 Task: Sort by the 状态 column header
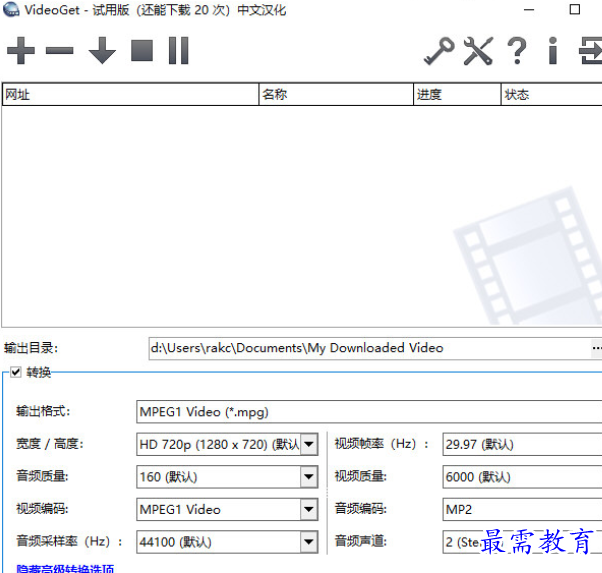[x=552, y=94]
